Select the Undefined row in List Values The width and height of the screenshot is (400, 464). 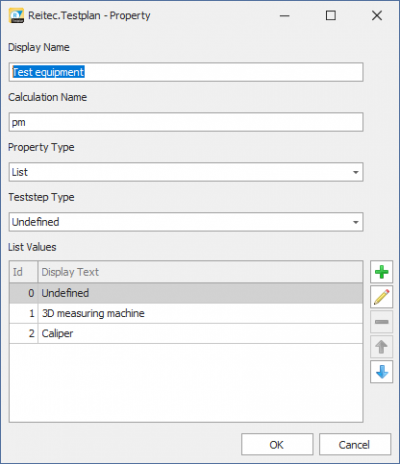click(186, 293)
